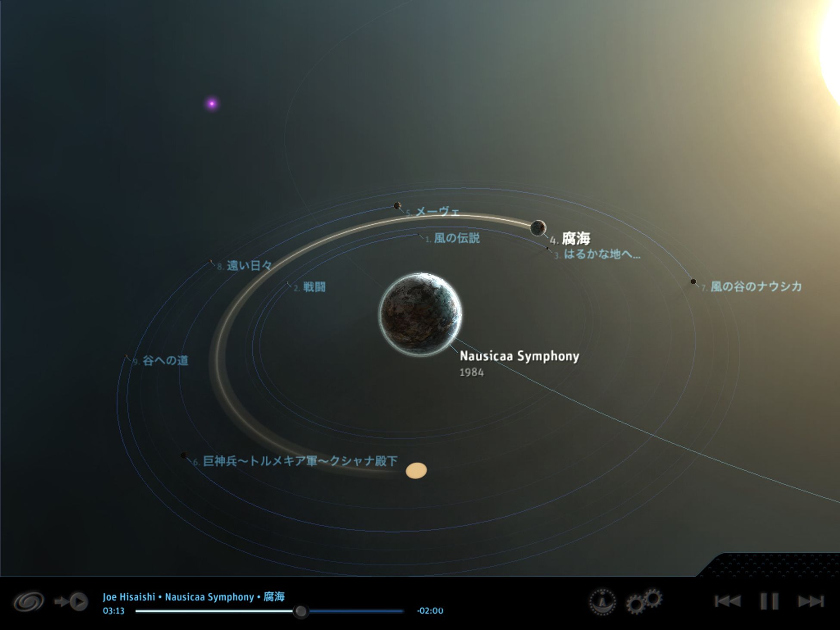
Task: Select track 8 遠い日々
Action: point(244,266)
